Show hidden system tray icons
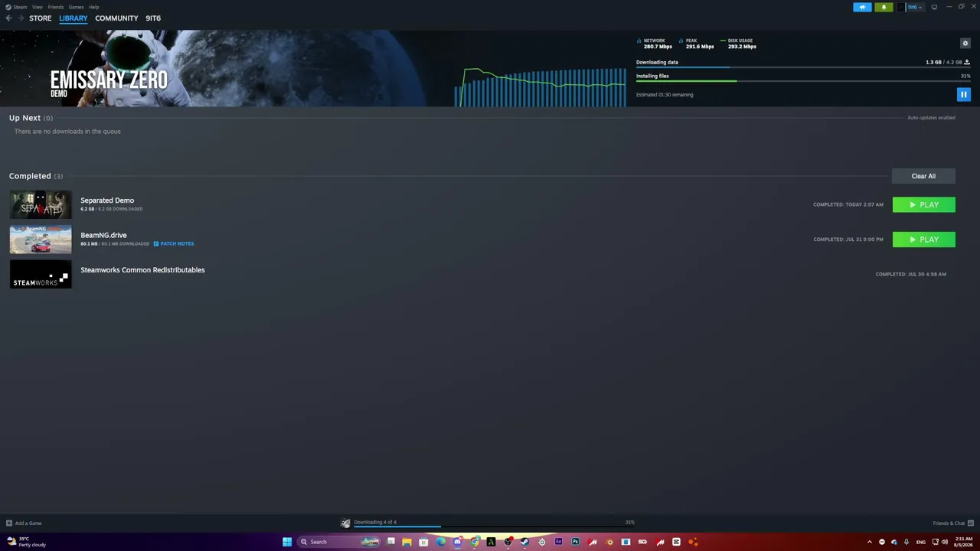Screen dimensions: 980x551 pyautogui.click(x=869, y=542)
